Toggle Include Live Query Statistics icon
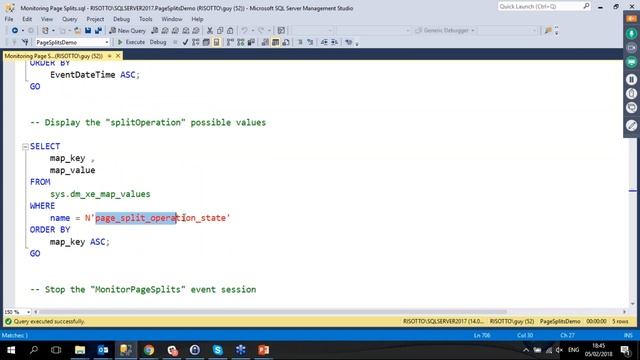Image resolution: width=640 pixels, height=360 pixels. [241, 42]
